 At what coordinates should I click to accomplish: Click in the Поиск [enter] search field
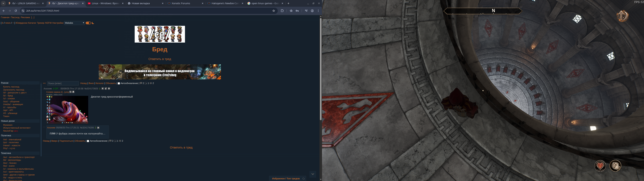pyautogui.click(x=63, y=83)
